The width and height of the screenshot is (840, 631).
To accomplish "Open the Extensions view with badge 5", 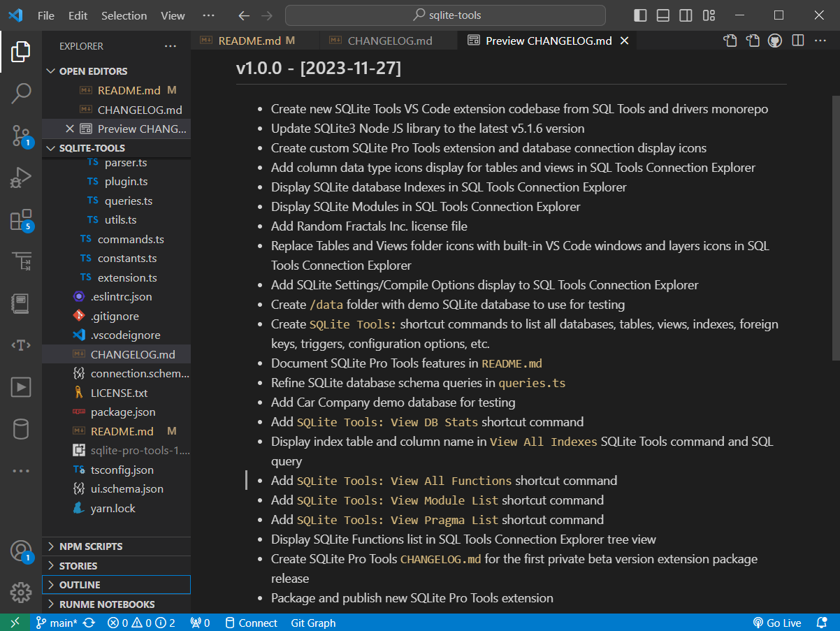I will click(21, 219).
